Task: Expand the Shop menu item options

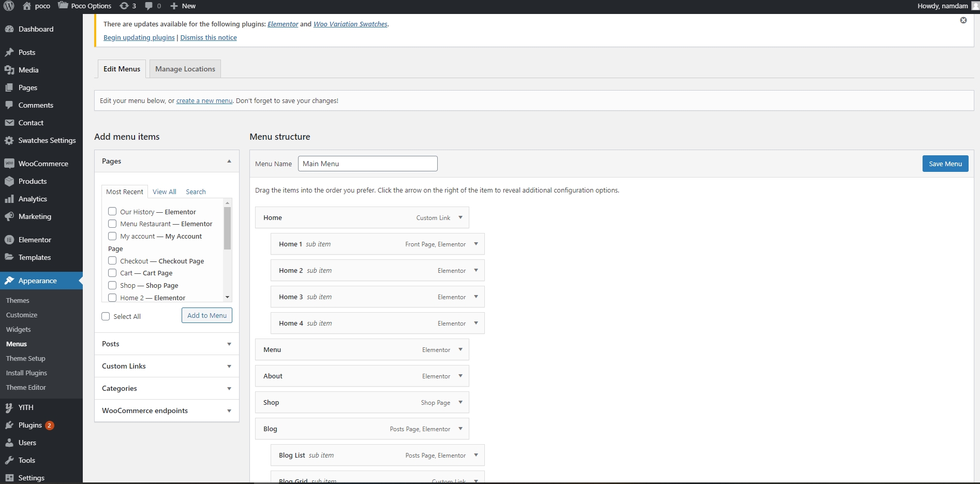Action: (460, 402)
